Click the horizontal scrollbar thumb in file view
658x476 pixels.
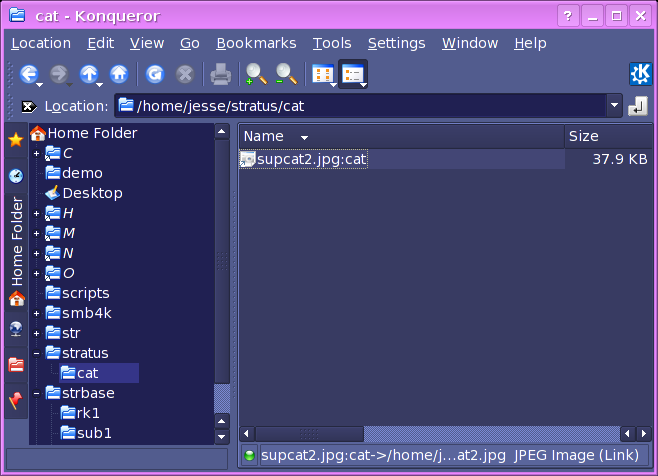[309, 434]
